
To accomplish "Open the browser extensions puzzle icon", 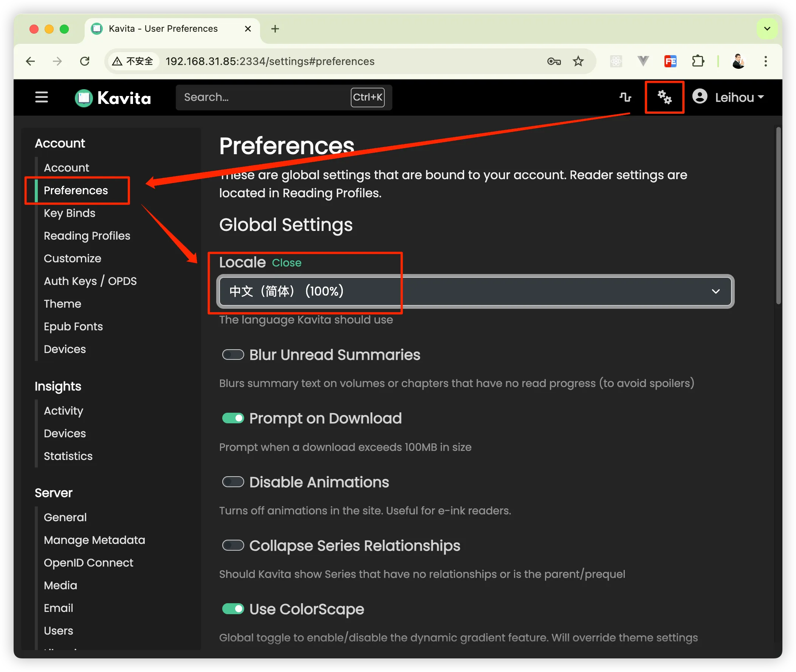I will coord(698,61).
